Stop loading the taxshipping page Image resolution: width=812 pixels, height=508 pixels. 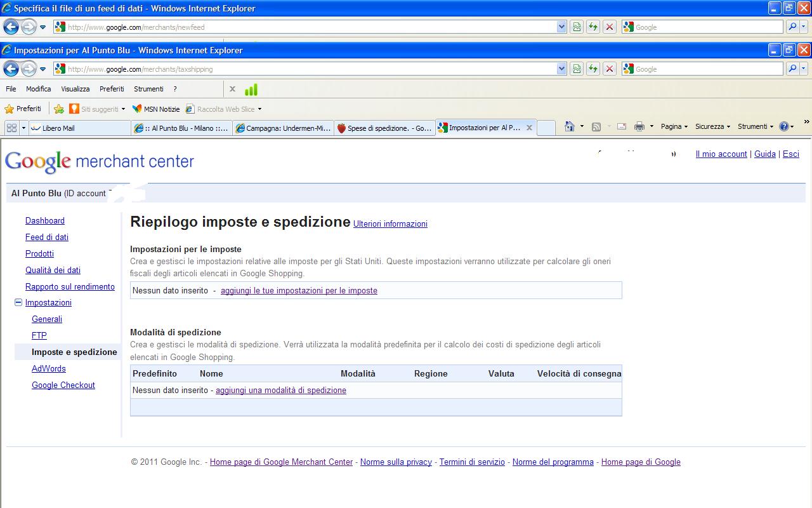tap(610, 69)
